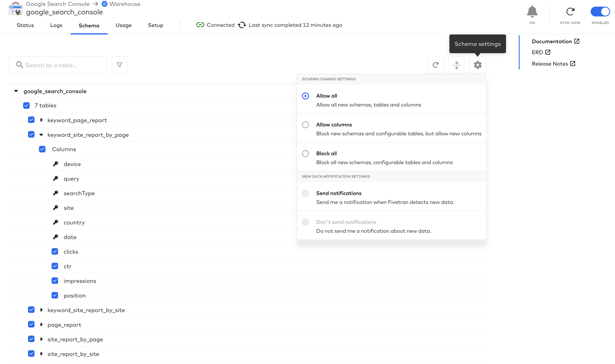Expand the keyword_page_report table
Screen dimensions: 615x364
42,120
